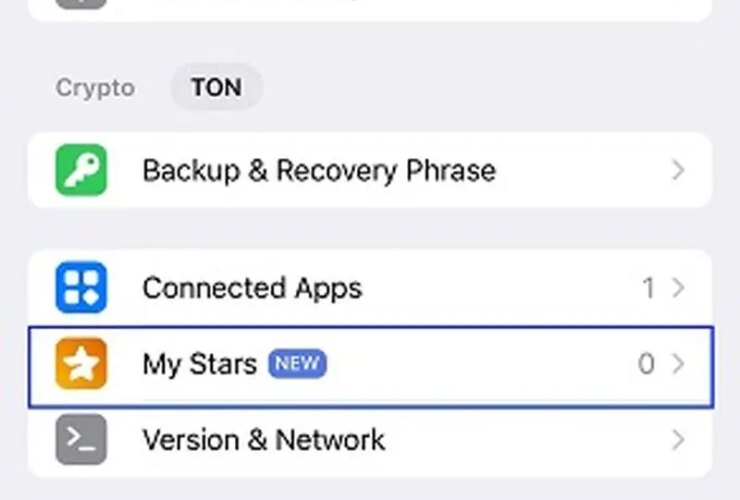Click the My Stars count of 0
740x500 pixels.
click(x=646, y=364)
